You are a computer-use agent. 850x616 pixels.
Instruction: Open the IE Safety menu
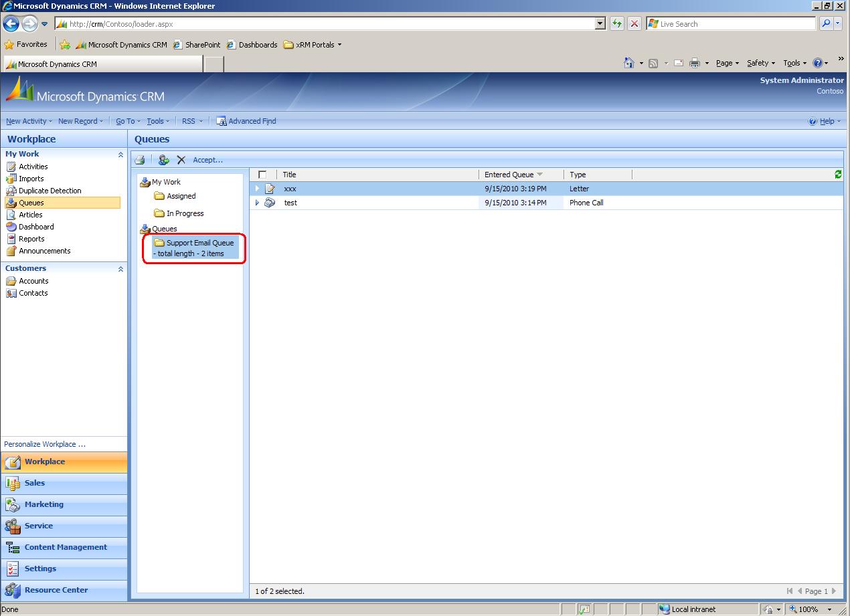[761, 63]
